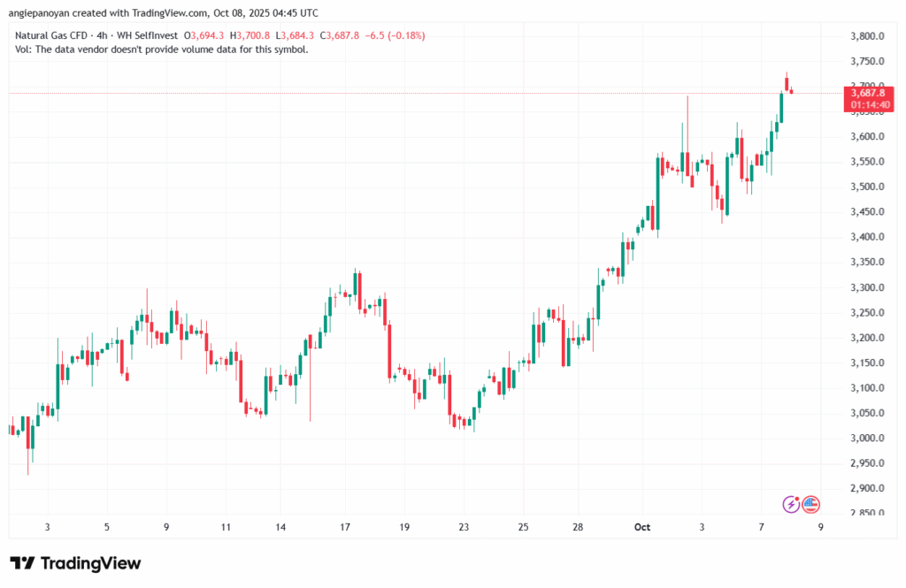Click the 23 date label on time axis
906x588 pixels.
coord(463,527)
